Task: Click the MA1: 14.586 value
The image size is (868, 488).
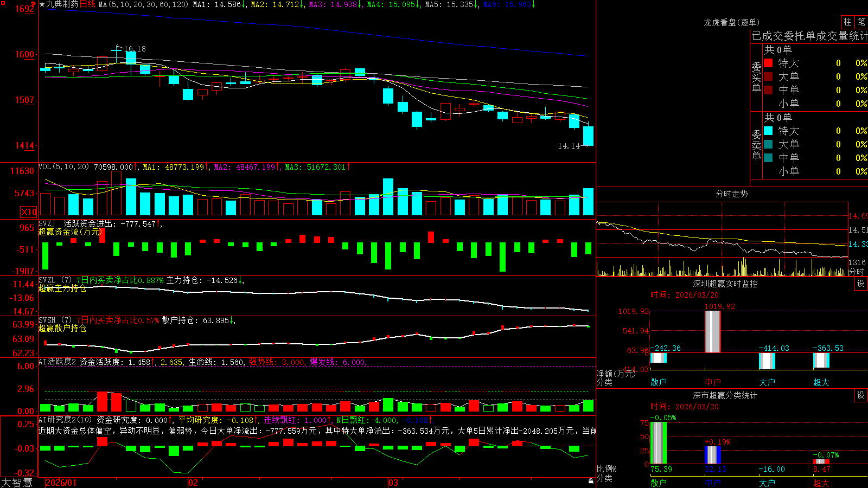Action: (x=219, y=4)
